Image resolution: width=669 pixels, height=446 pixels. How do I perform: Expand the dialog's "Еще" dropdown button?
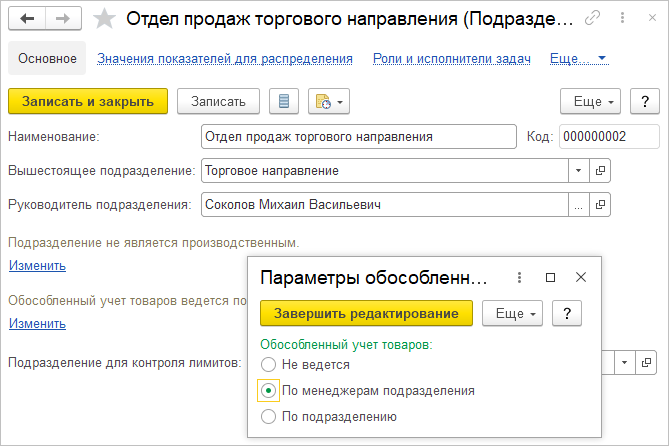click(x=512, y=314)
